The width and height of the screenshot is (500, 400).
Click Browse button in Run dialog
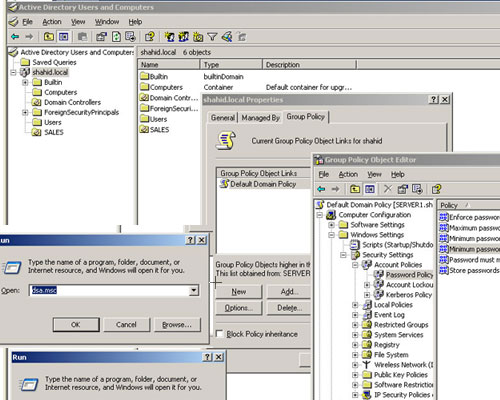pyautogui.click(x=177, y=324)
